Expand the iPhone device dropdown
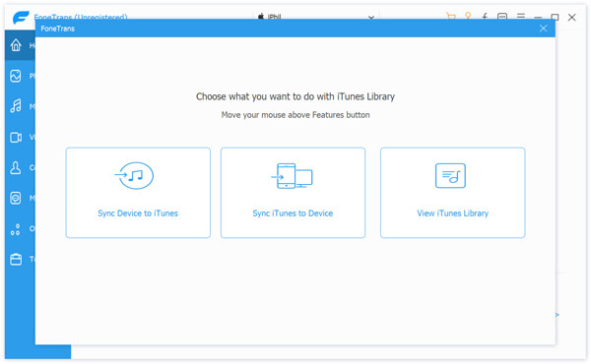This screenshot has height=364, width=591. (x=371, y=17)
